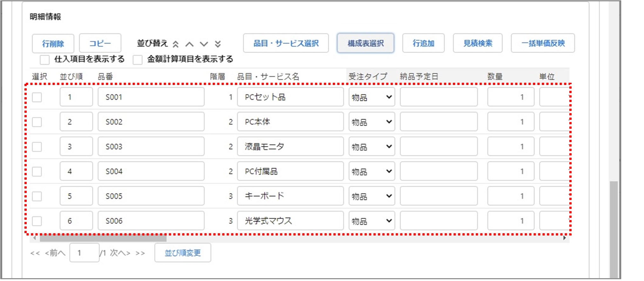644x281 pixels.
Task: Go to previous page with <前へ
Action: pyautogui.click(x=55, y=253)
